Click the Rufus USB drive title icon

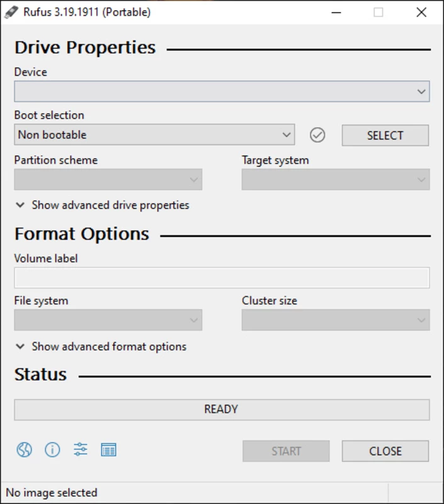point(11,13)
